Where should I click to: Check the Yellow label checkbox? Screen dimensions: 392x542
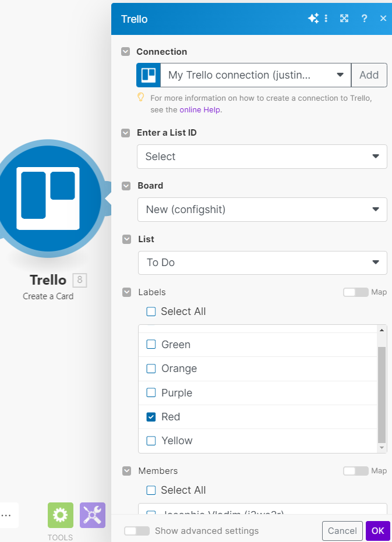(x=151, y=441)
